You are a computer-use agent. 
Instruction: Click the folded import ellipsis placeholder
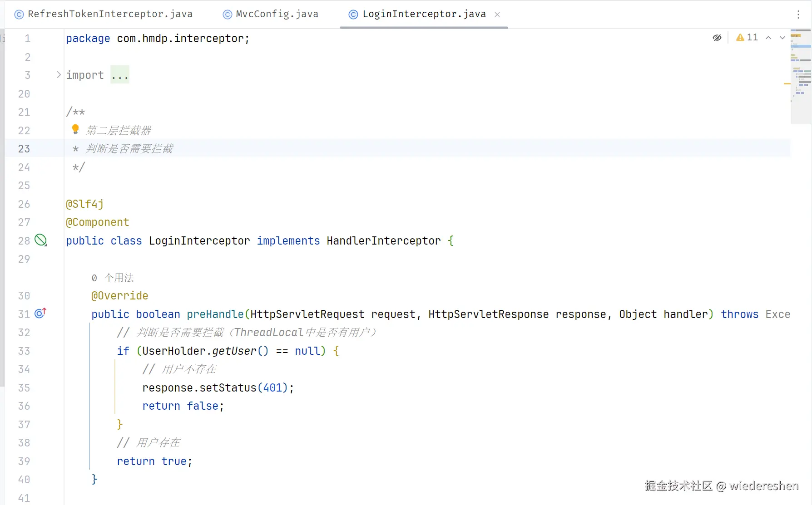[120, 75]
